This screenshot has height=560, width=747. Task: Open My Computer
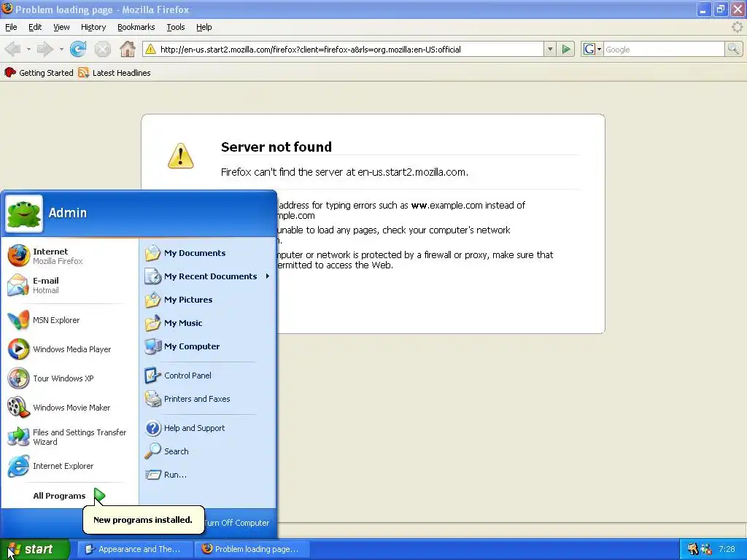[208, 346]
